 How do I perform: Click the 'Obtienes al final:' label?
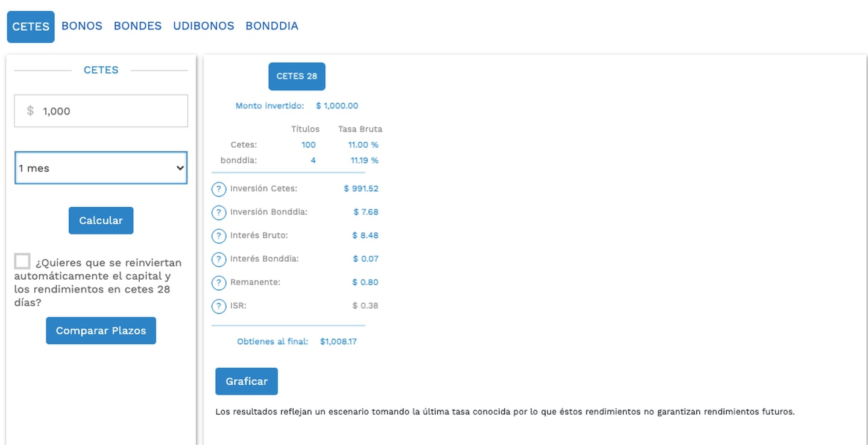click(272, 342)
